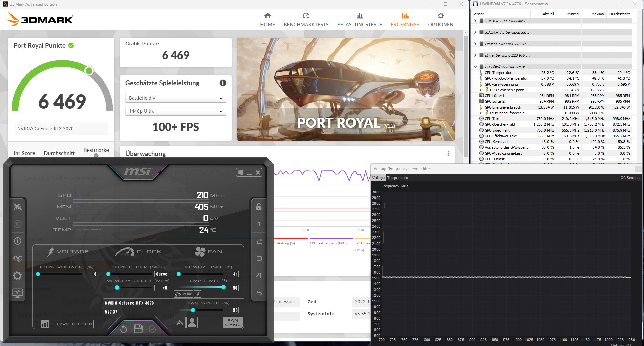644x346 pixels.
Task: Click the user-defined fan profile icon
Action: point(192,323)
